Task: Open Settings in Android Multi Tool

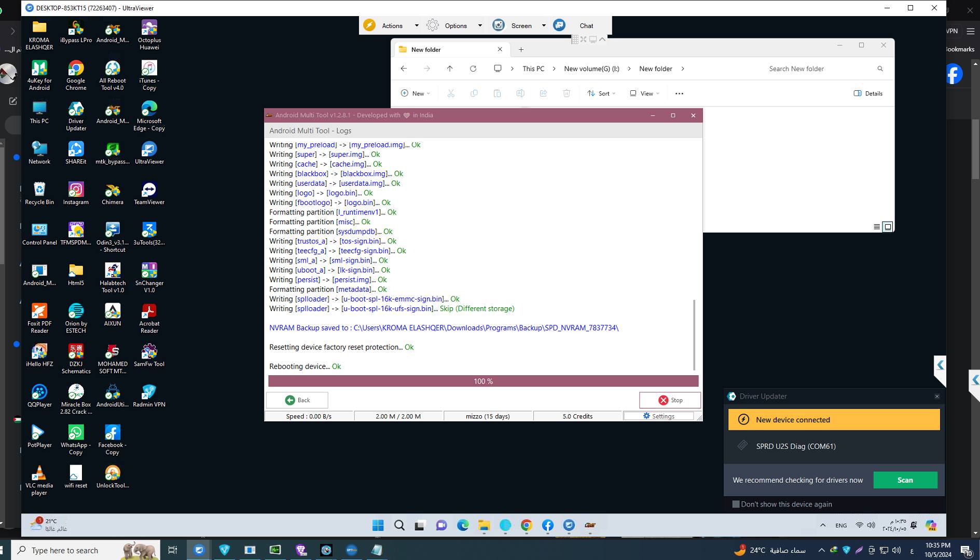Action: pos(658,416)
